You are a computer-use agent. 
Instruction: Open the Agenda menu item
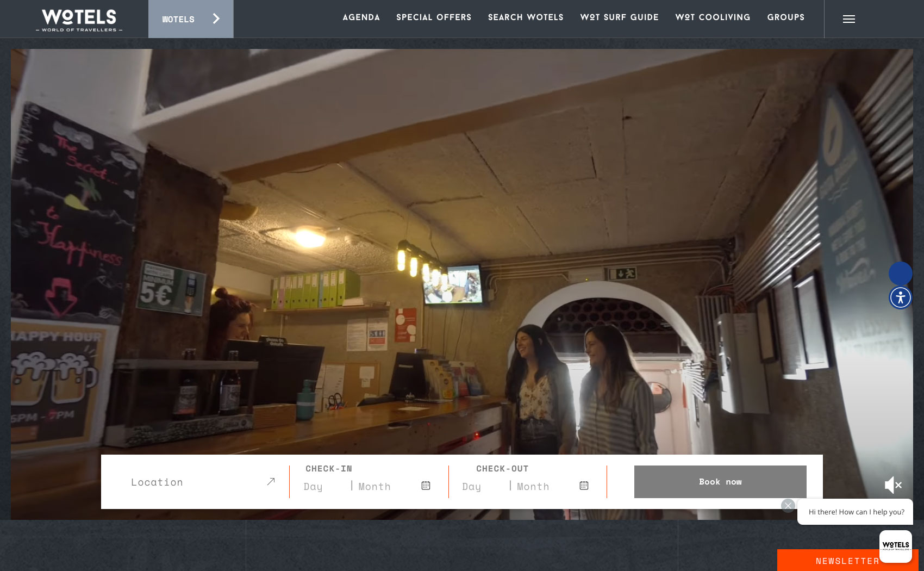361,17
